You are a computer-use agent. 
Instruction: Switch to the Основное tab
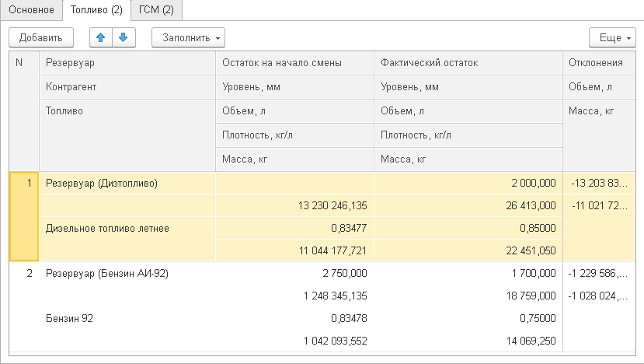(31, 10)
